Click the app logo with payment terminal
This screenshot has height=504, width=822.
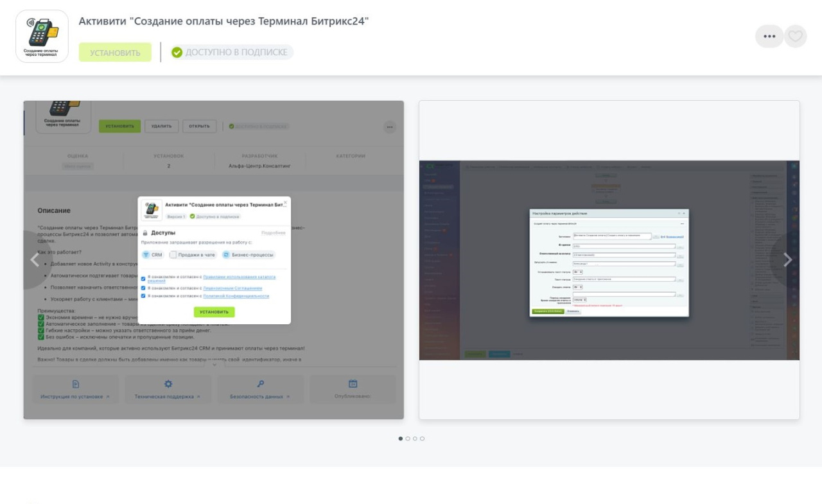coord(42,36)
